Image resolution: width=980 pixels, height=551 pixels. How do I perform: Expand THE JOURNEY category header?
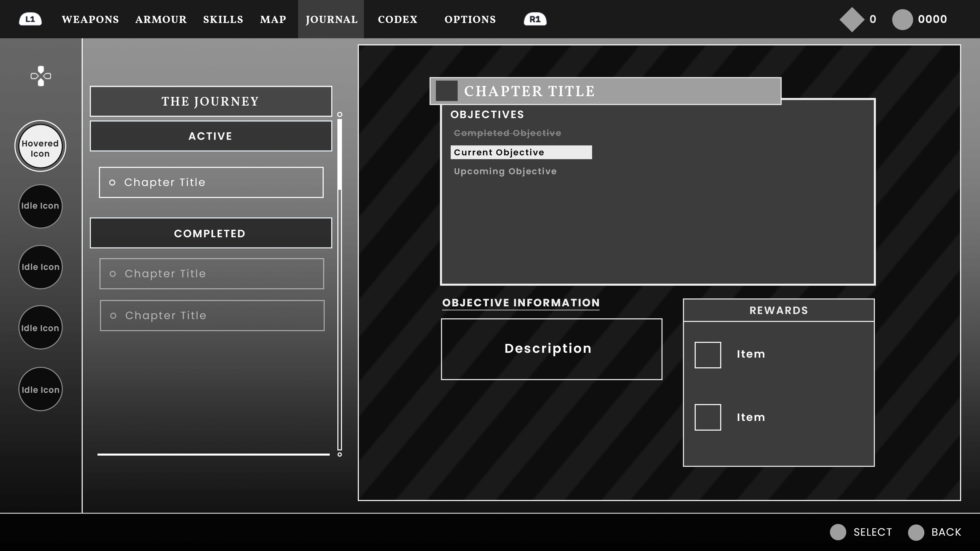click(211, 101)
